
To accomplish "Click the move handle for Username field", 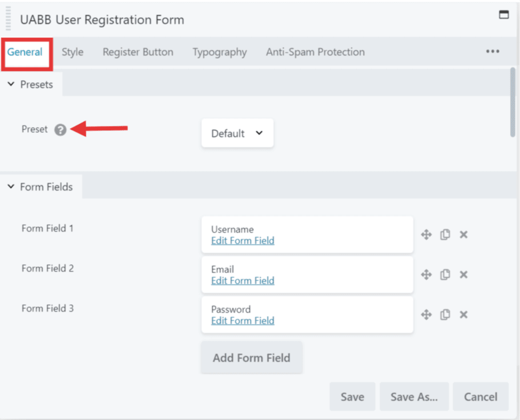I will [x=426, y=234].
